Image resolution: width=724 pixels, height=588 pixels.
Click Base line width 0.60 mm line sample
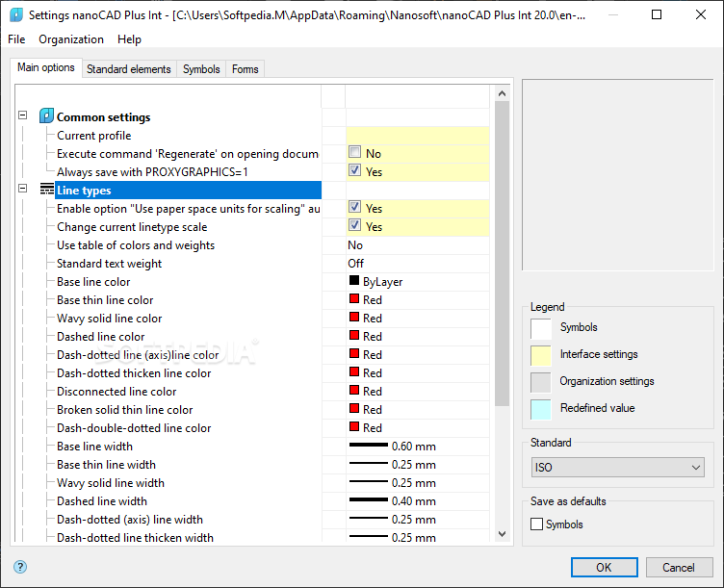click(368, 446)
